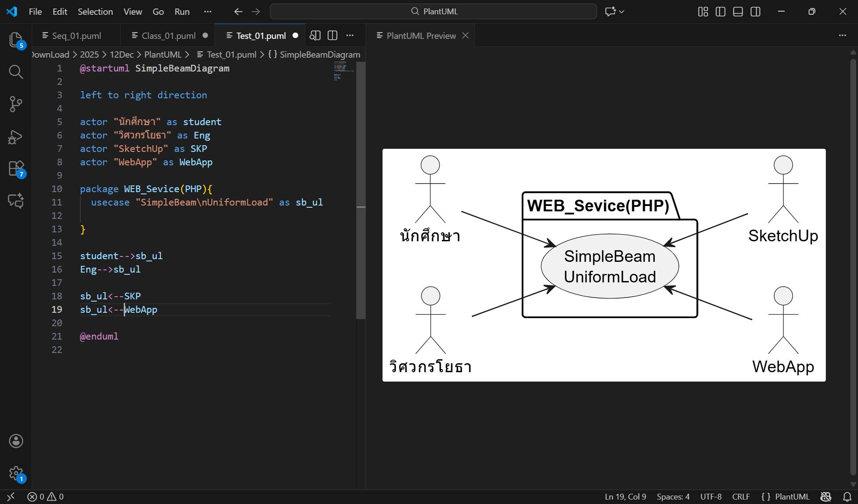This screenshot has width=858, height=504.
Task: Open Spaces: 4 indentation selector
Action: click(673, 497)
